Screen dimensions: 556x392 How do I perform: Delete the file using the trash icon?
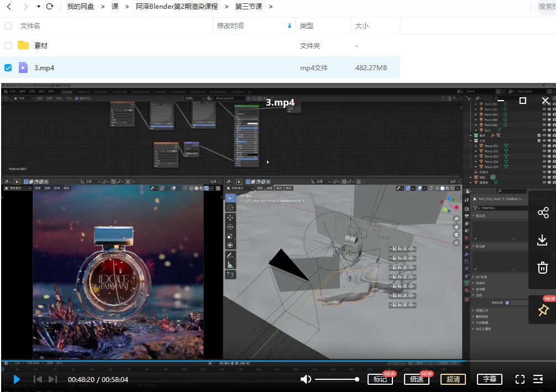(x=542, y=268)
